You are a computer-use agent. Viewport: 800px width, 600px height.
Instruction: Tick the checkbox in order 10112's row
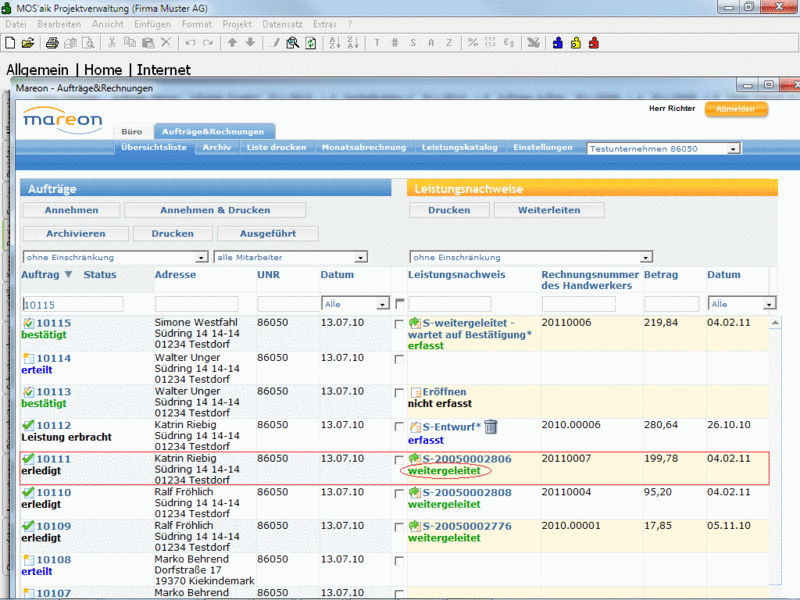pyautogui.click(x=399, y=427)
